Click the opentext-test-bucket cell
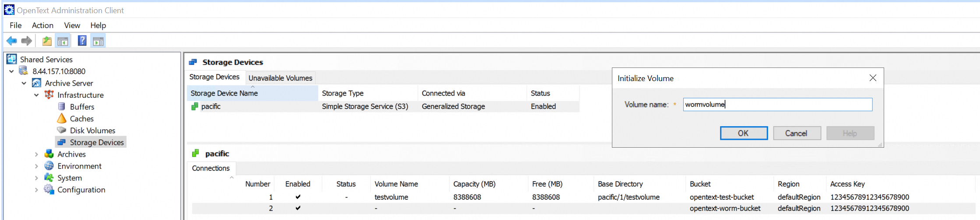980x220 pixels. tap(722, 197)
